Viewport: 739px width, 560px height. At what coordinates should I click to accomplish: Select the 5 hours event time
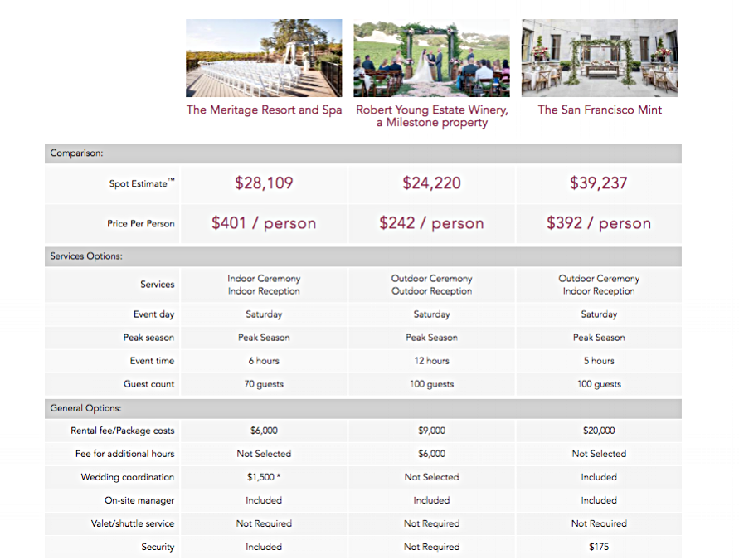[x=599, y=361]
